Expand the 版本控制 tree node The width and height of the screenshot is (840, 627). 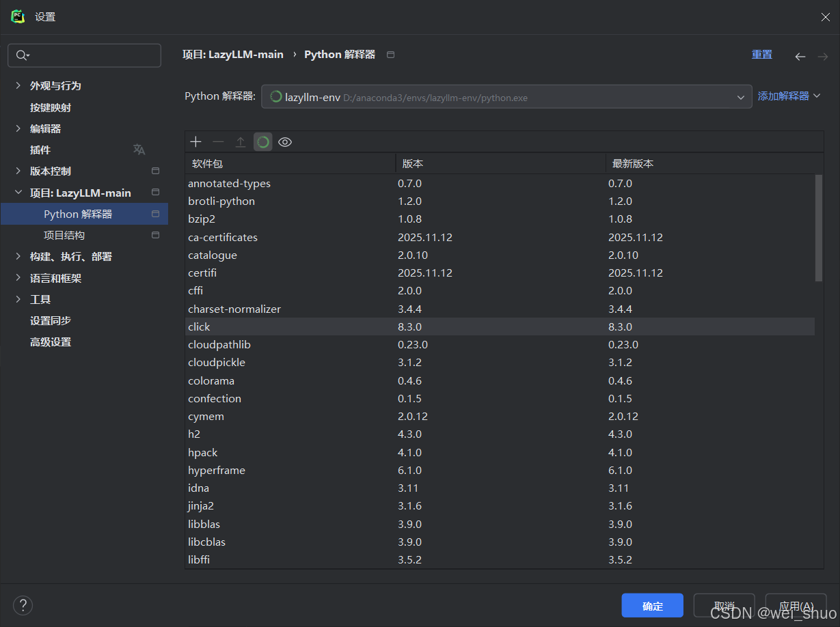pyautogui.click(x=18, y=171)
